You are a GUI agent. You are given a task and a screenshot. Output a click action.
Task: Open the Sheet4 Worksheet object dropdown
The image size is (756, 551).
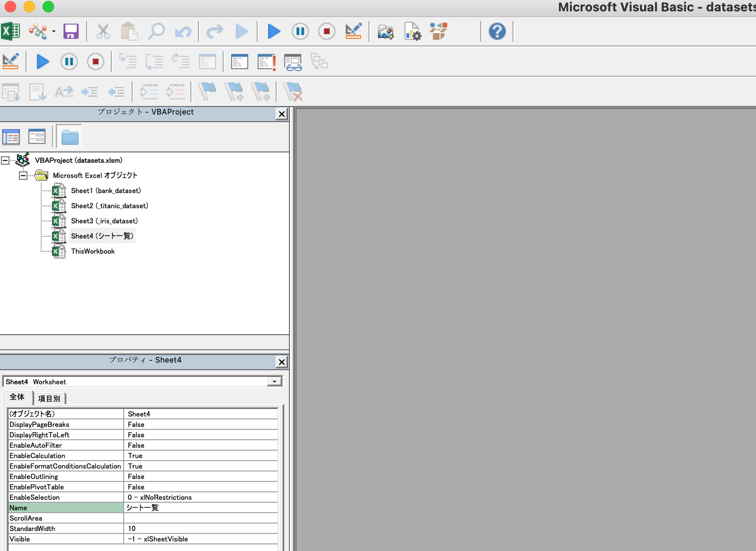point(274,382)
